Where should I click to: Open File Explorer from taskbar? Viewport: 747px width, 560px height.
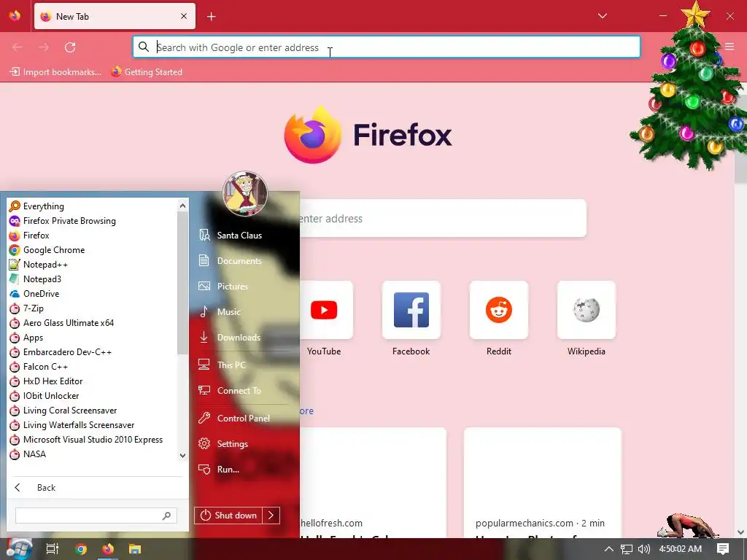coord(135,549)
